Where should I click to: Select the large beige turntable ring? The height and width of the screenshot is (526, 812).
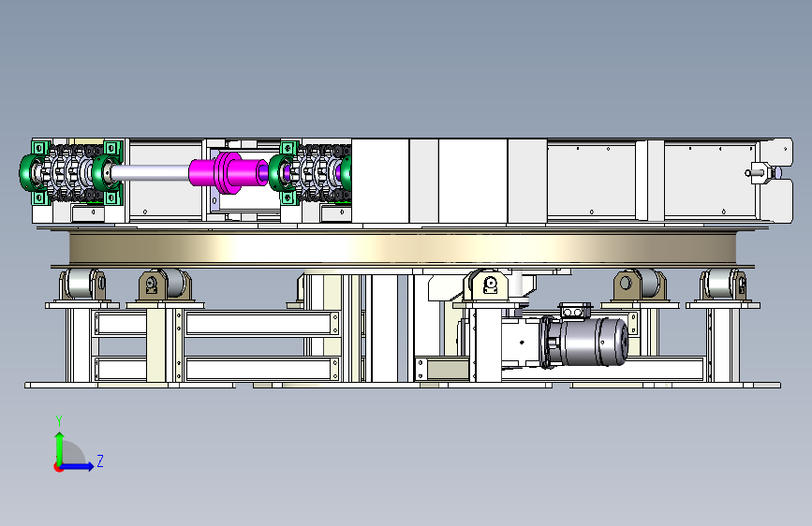[x=403, y=249]
